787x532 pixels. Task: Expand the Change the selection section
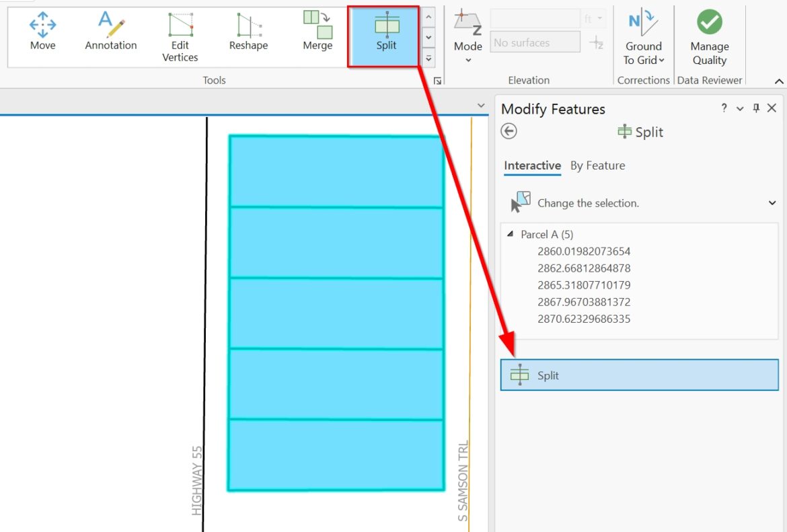click(772, 203)
